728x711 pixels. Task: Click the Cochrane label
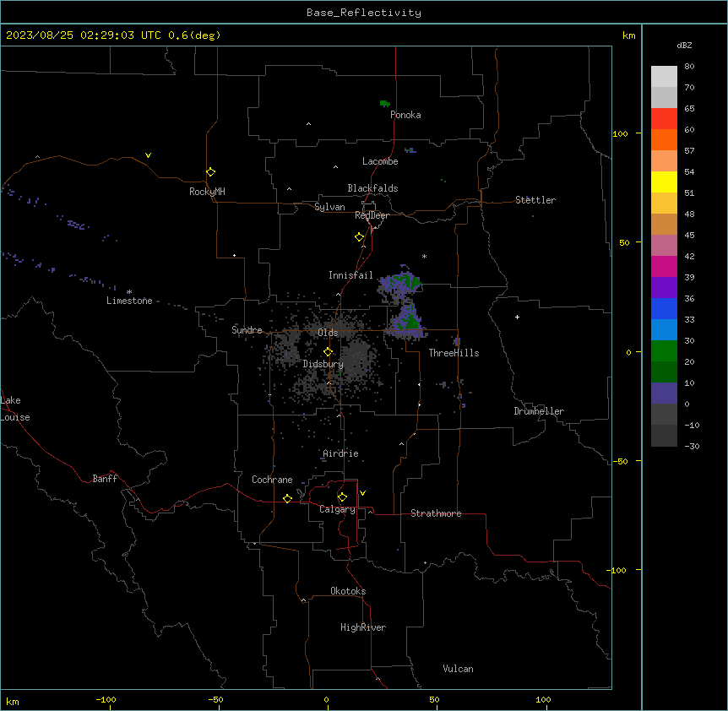pyautogui.click(x=272, y=480)
